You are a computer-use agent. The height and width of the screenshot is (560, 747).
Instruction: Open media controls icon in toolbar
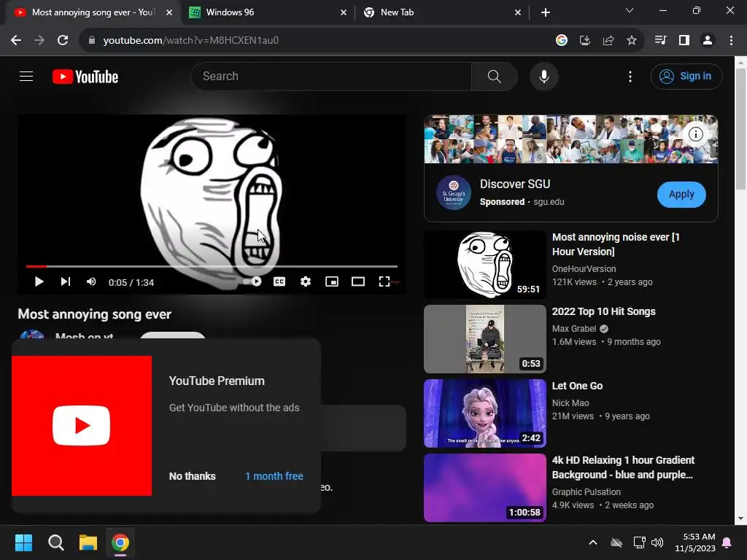(x=660, y=41)
